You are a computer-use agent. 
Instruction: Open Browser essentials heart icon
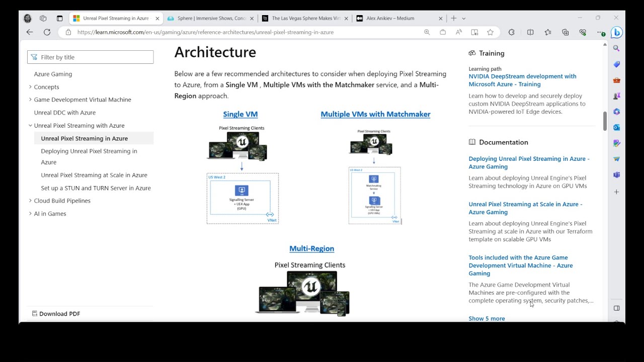(x=583, y=32)
